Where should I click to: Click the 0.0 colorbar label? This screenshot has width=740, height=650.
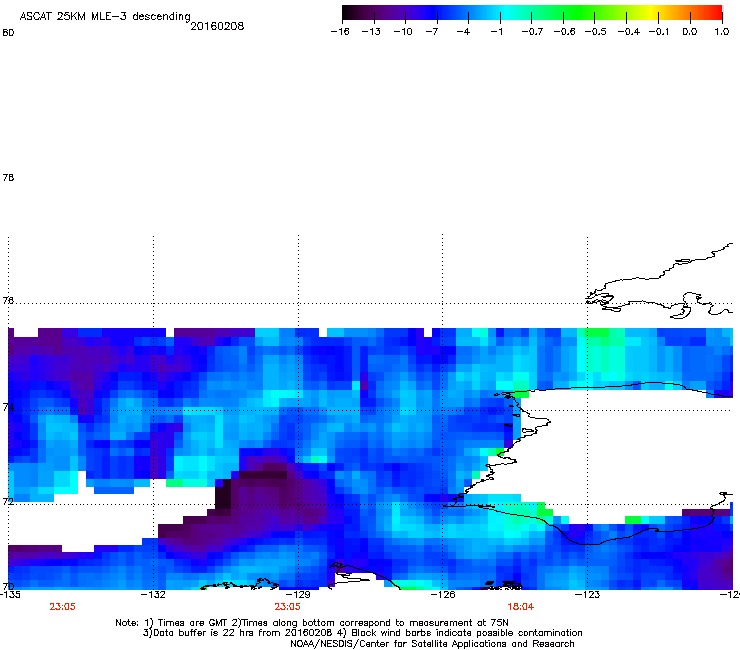pos(690,32)
